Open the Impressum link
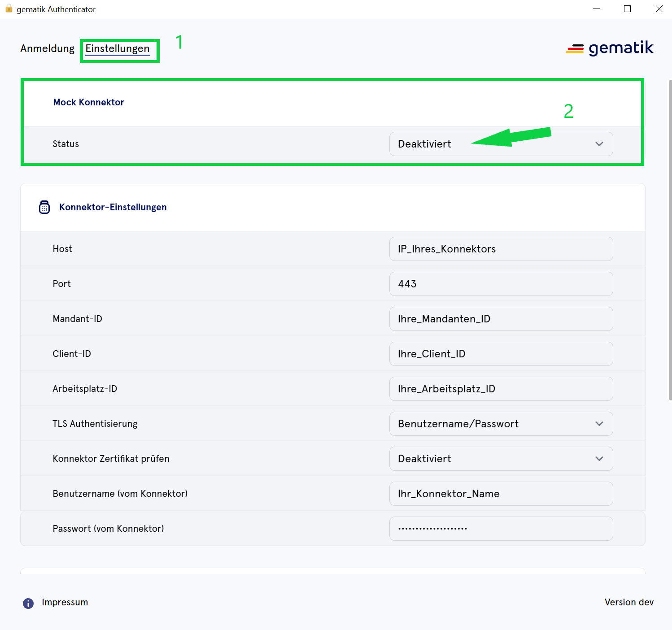This screenshot has width=672, height=630. coord(65,602)
